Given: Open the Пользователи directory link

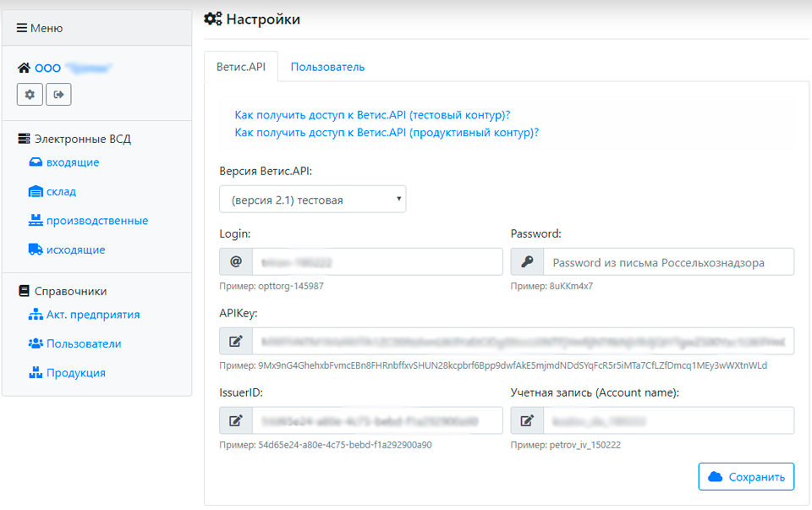Looking at the screenshot, I should point(84,343).
